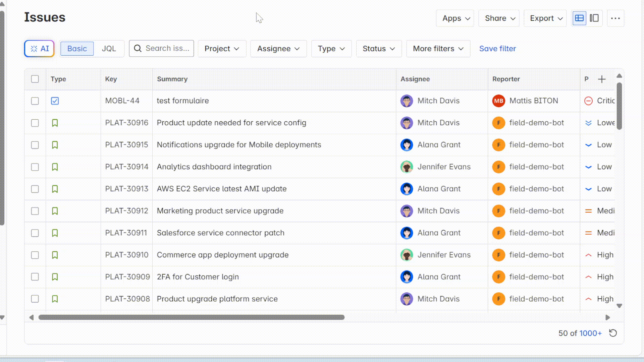This screenshot has width=644, height=362.
Task: Open issue PLAT-30913 key link
Action: [x=126, y=189]
